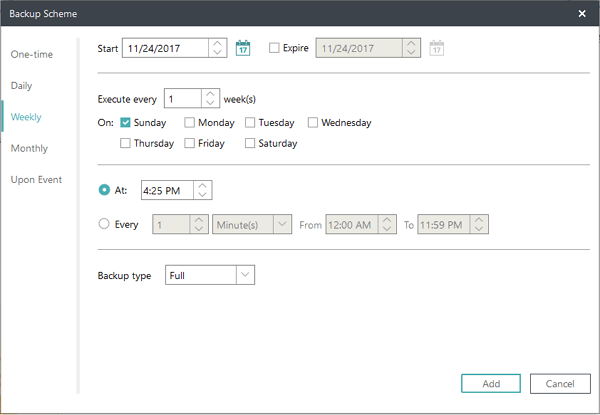The height and width of the screenshot is (415, 600).
Task: Increase the Start date with up arrow
Action: (x=217, y=44)
